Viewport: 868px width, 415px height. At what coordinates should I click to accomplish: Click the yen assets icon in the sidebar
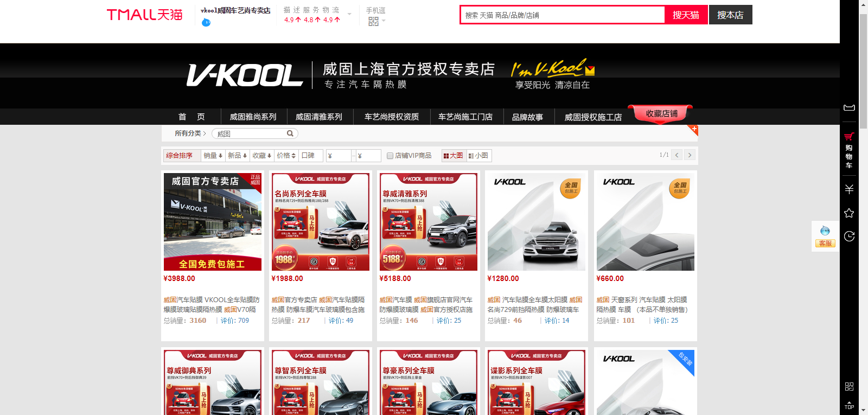(849, 189)
